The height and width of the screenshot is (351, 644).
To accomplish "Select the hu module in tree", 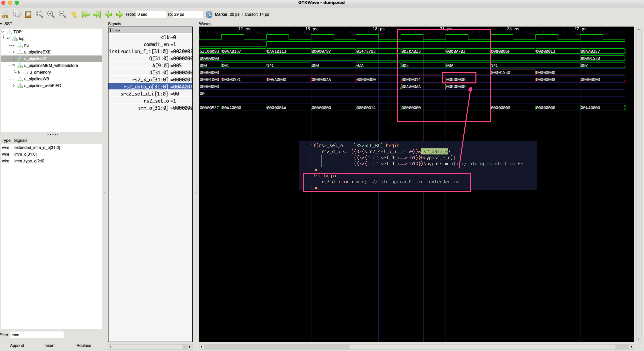I will pyautogui.click(x=26, y=45).
